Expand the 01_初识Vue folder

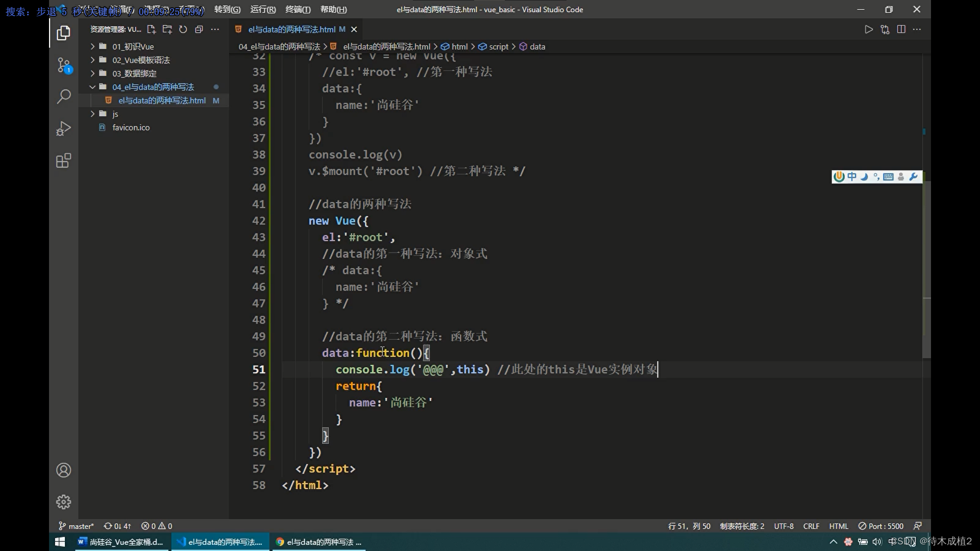coord(133,46)
